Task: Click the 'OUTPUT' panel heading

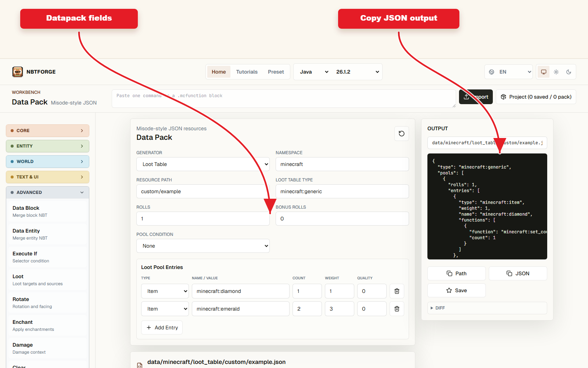Action: click(x=438, y=128)
